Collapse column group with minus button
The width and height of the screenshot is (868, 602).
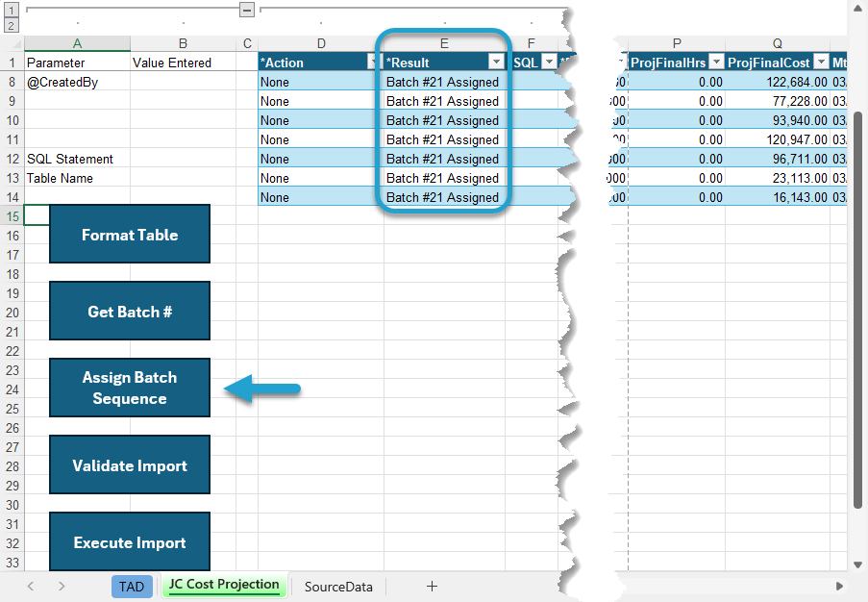247,10
